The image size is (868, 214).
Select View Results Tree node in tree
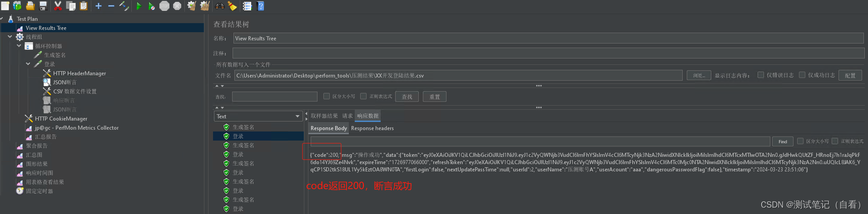click(46, 28)
